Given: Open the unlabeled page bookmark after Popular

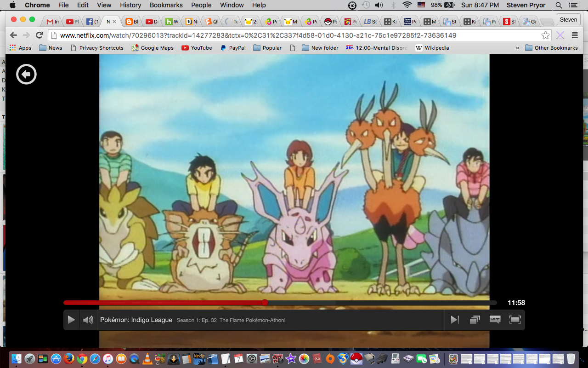Looking at the screenshot, I should pos(293,48).
